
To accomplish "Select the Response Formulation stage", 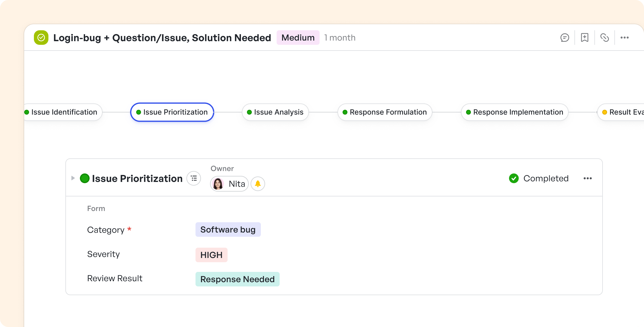I will pos(385,112).
